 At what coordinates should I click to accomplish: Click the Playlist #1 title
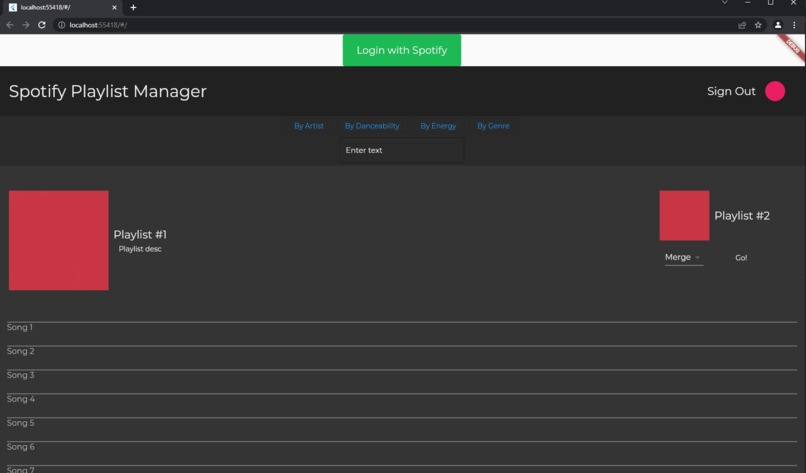pyautogui.click(x=140, y=234)
